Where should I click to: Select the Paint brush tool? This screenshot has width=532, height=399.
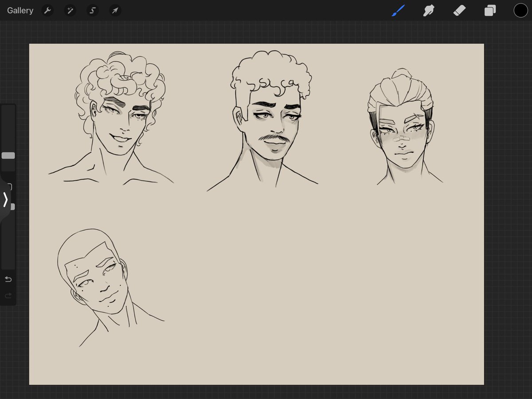coord(398,10)
